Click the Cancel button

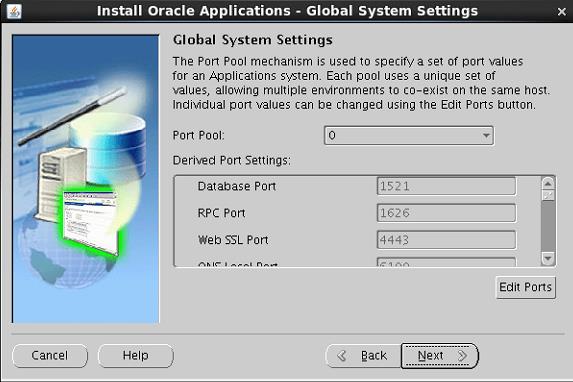click(x=50, y=355)
